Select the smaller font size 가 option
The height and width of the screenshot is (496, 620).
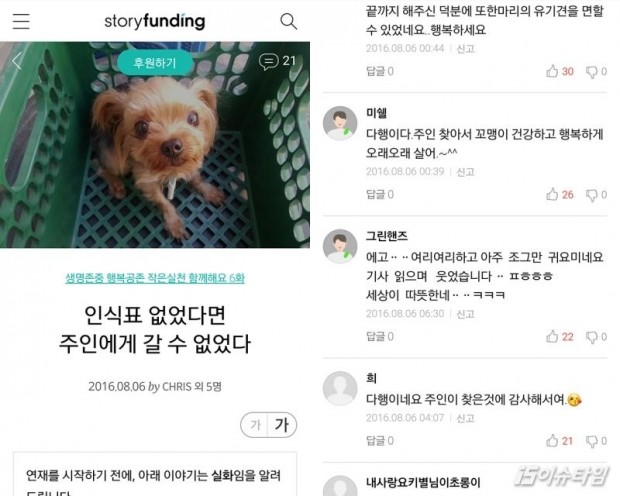255,425
